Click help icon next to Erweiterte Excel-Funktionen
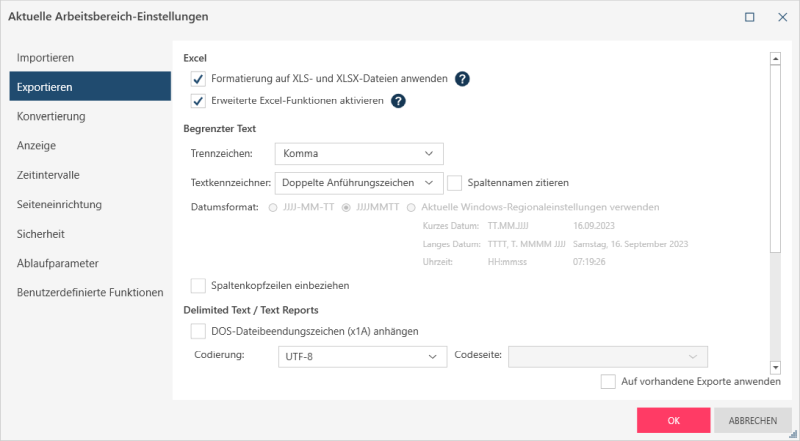 (398, 101)
